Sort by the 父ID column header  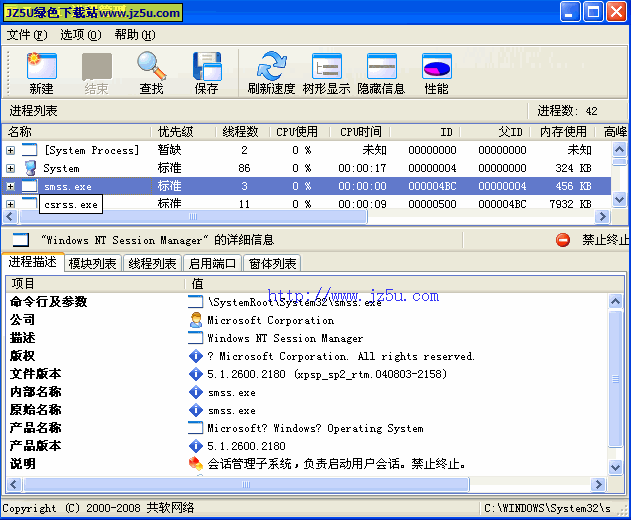pos(495,132)
